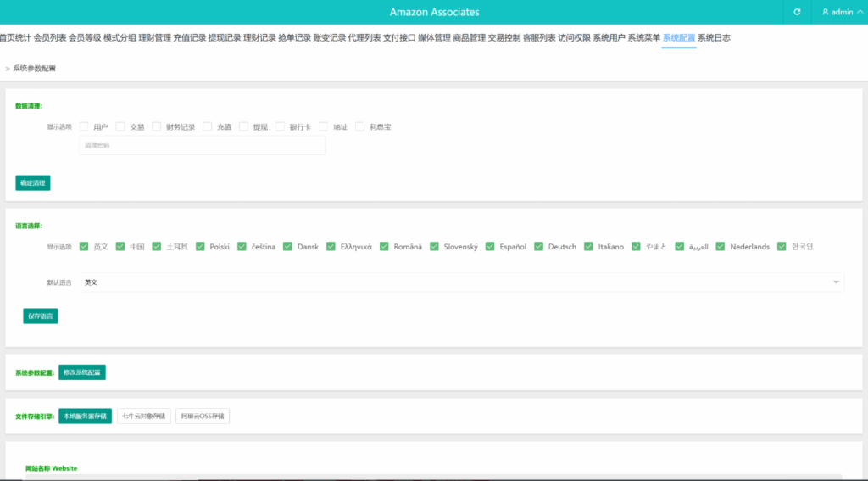Check the 地址 cleanup checkbox

[x=323, y=126]
